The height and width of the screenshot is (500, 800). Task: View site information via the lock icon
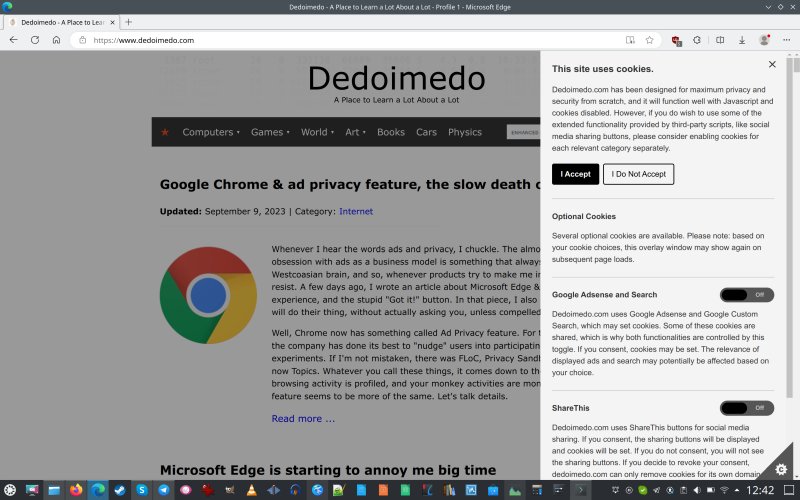pos(83,40)
